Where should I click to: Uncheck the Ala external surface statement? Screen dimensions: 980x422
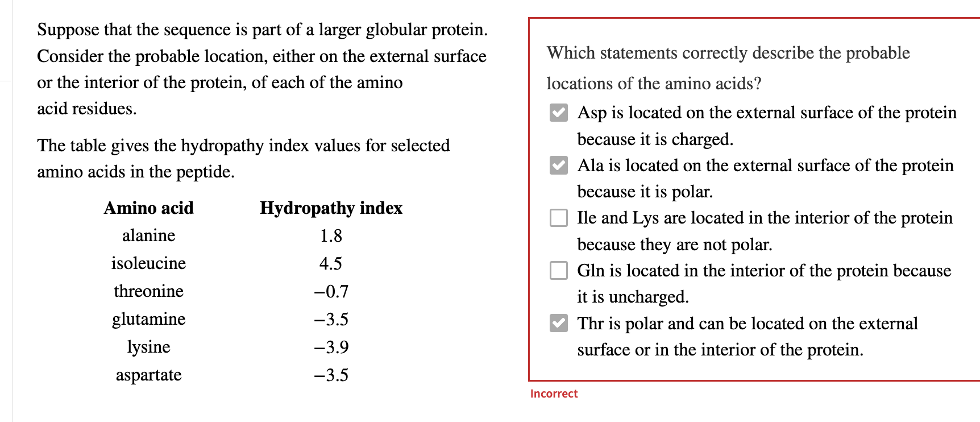[559, 166]
